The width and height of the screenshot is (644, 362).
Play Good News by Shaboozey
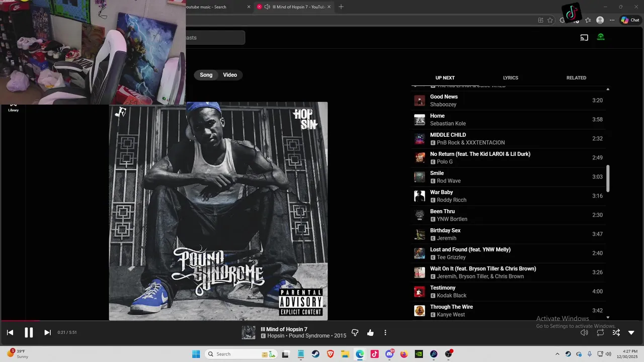coord(509,101)
